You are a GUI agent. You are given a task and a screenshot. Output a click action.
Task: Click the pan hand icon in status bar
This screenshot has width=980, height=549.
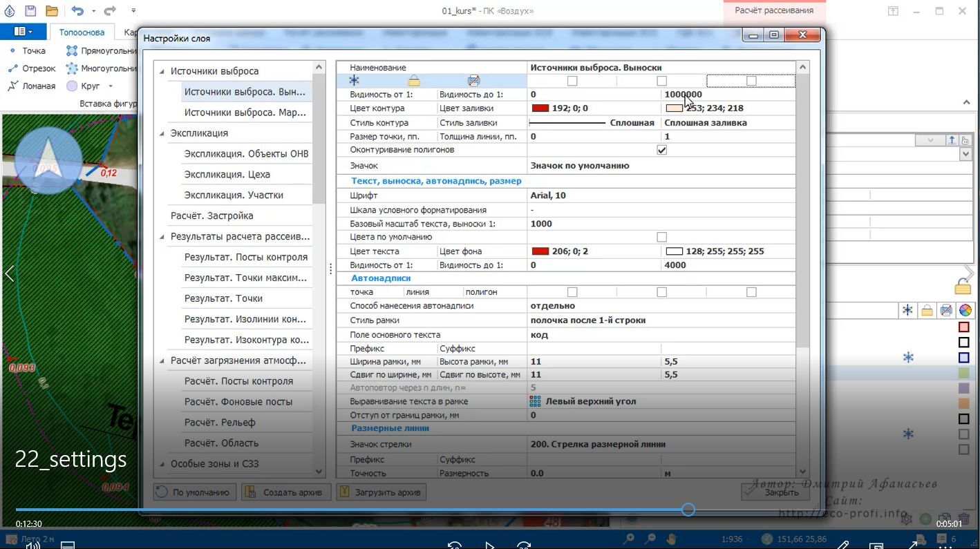(671, 539)
